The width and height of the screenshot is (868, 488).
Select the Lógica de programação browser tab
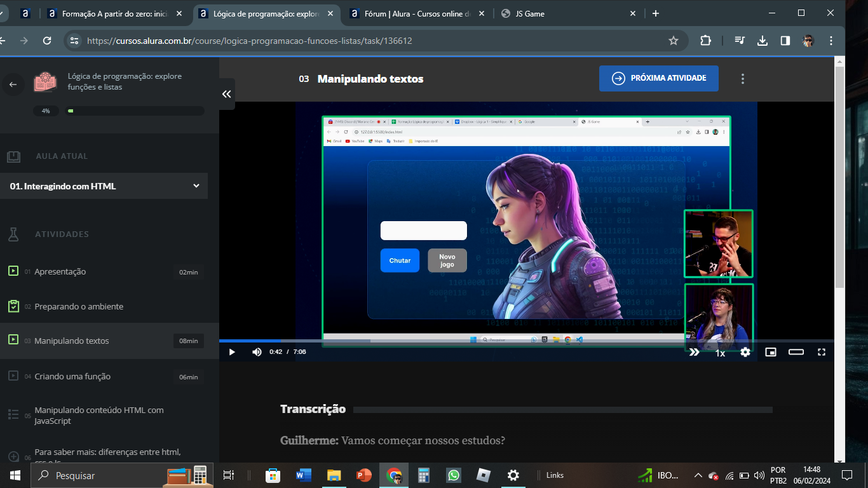(266, 13)
